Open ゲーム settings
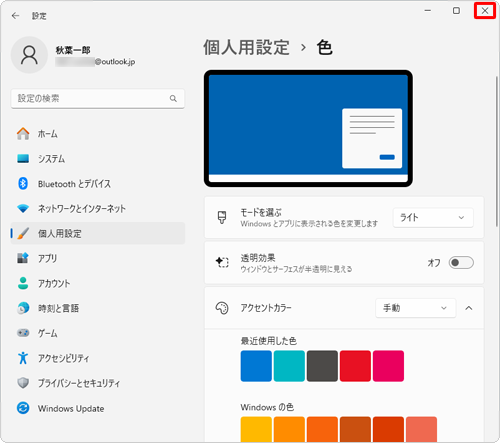Viewport: 500px width, 443px height. (x=98, y=333)
